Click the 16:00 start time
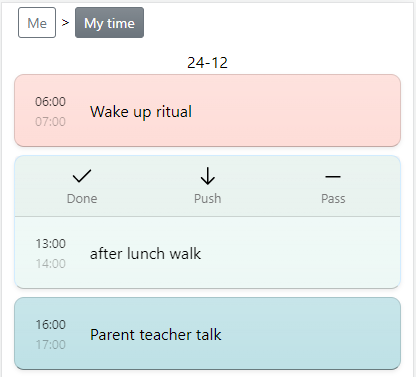 click(51, 325)
